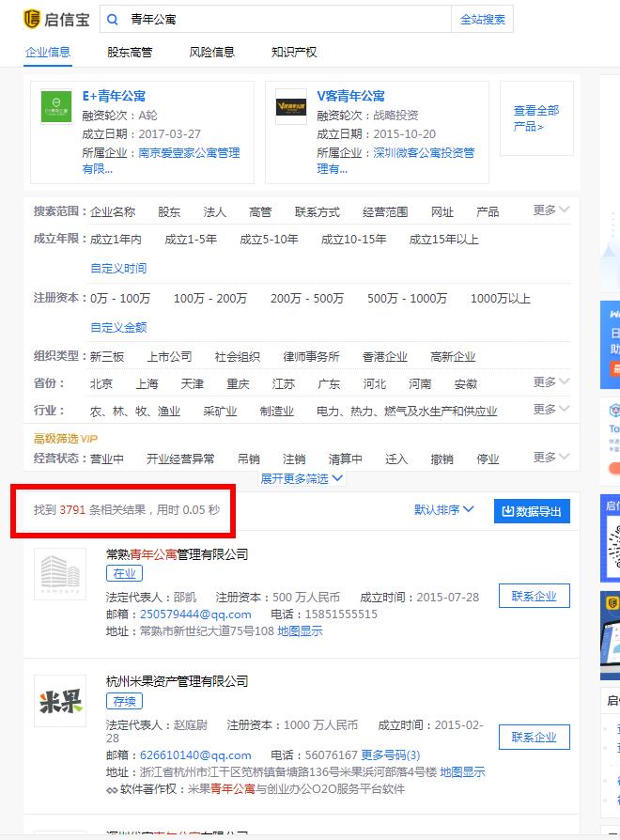Focus the search field containing 青年公寓
Viewport: 620px width, 840px height.
(x=276, y=20)
